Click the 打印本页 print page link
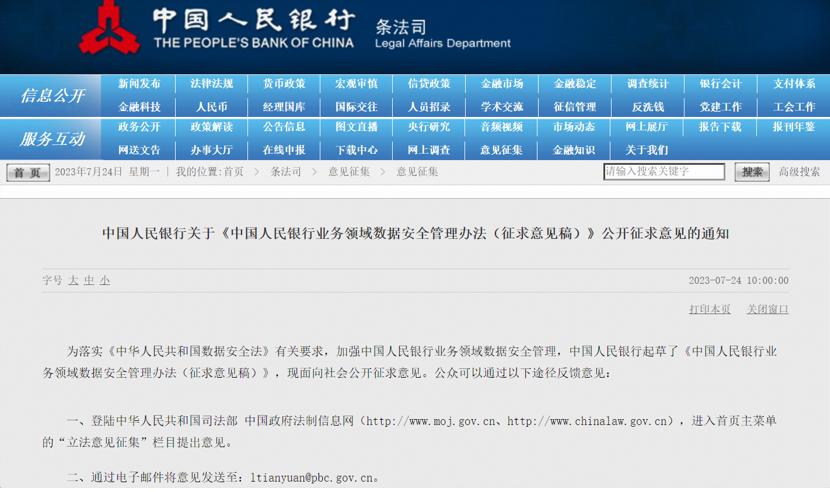 [709, 310]
